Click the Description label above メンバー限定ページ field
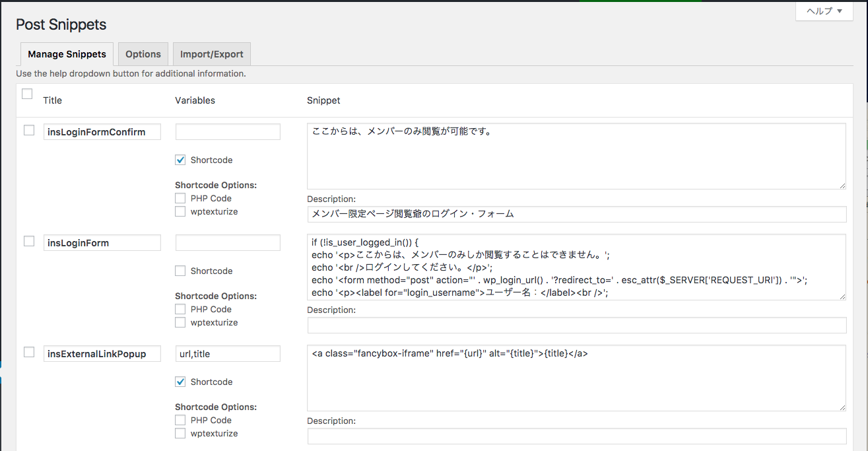Screen dimensions: 868x451 [331, 199]
